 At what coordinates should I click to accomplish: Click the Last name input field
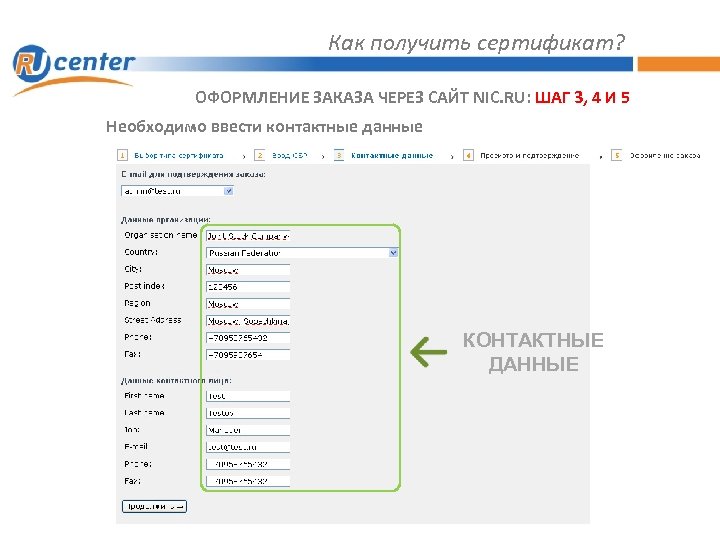coord(248,413)
